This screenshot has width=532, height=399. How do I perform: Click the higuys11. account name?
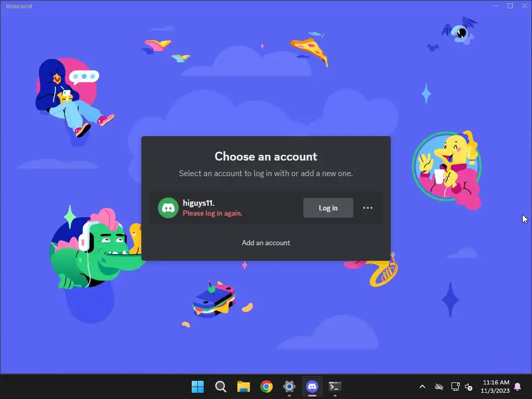point(199,203)
